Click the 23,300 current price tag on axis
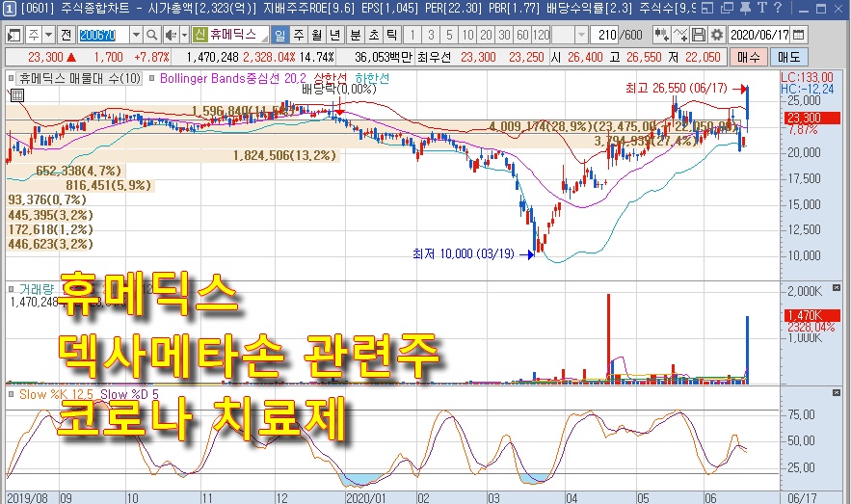 [x=811, y=118]
